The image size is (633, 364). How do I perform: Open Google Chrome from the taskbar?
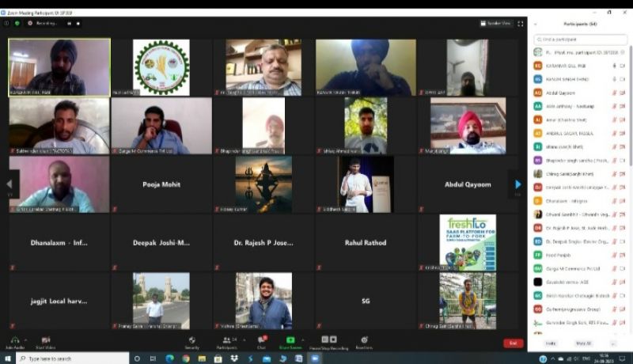186,358
